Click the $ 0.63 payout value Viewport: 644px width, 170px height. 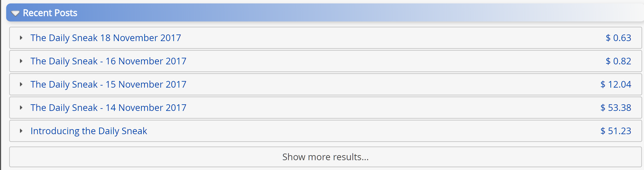[618, 38]
